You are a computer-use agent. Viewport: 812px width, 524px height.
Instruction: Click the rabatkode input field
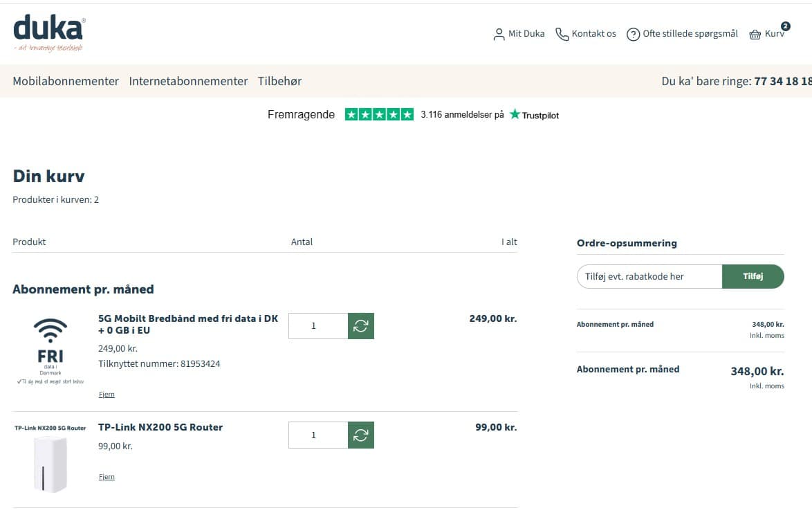pyautogui.click(x=649, y=276)
